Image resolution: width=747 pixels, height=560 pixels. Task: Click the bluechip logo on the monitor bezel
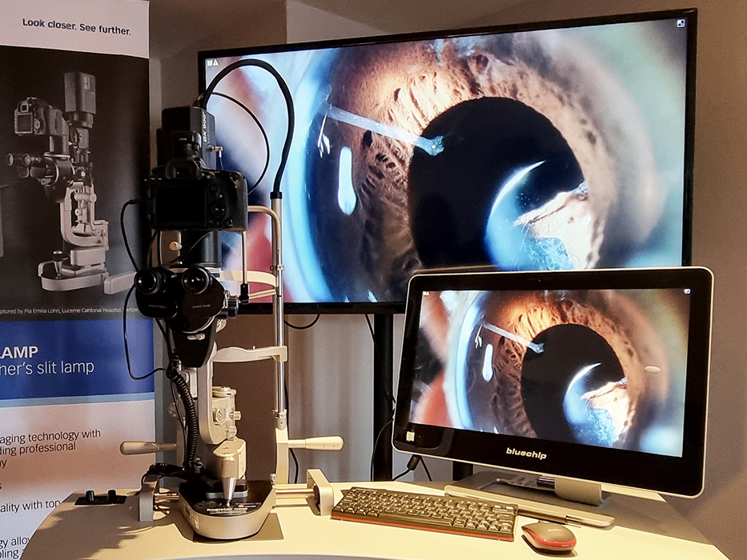click(x=525, y=451)
